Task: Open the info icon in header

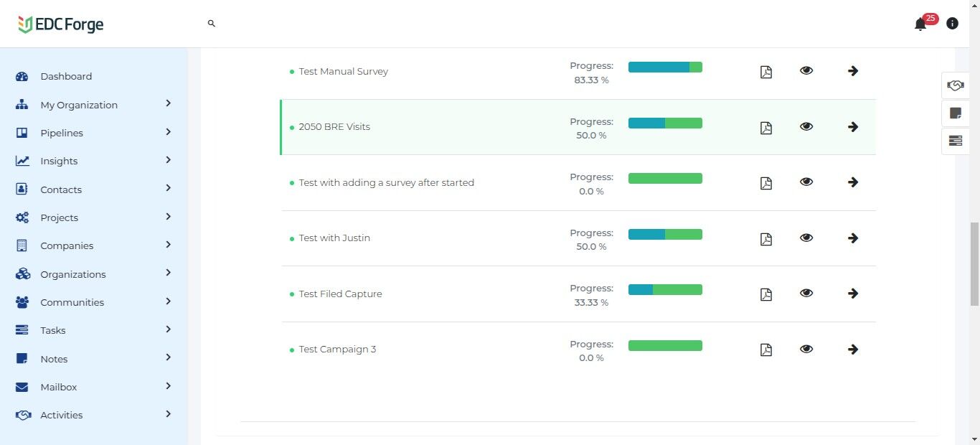Action: coord(952,24)
